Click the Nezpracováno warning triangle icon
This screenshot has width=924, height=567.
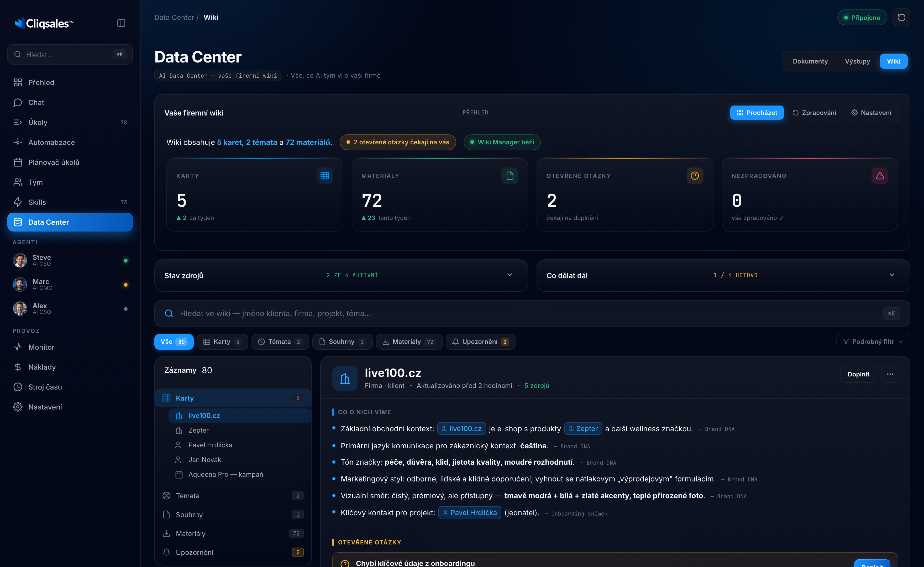point(880,176)
